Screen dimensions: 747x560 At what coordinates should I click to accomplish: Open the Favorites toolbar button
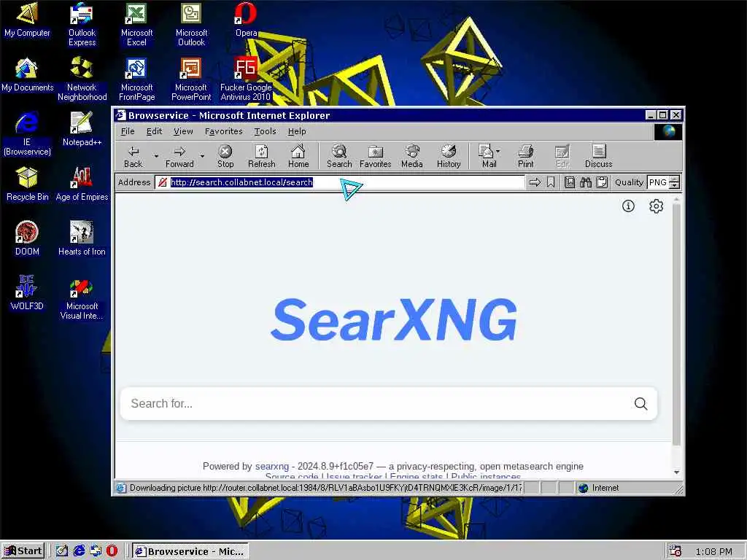click(376, 157)
